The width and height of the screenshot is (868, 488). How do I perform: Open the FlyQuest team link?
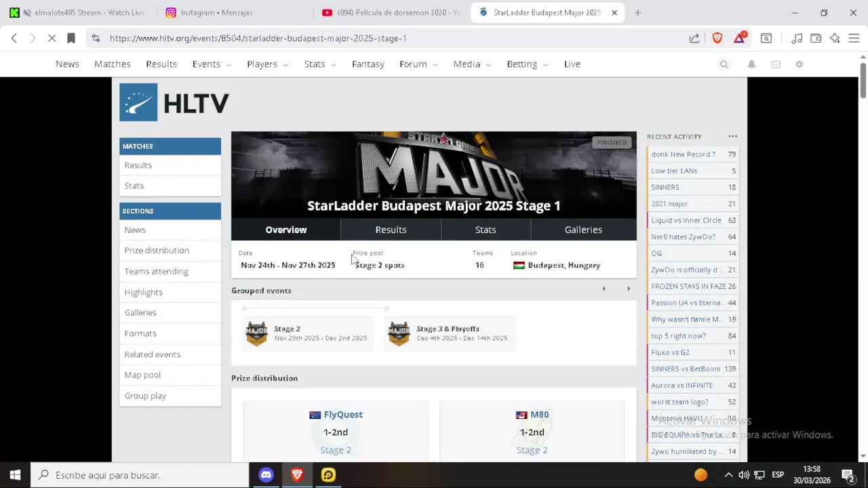(343, 415)
